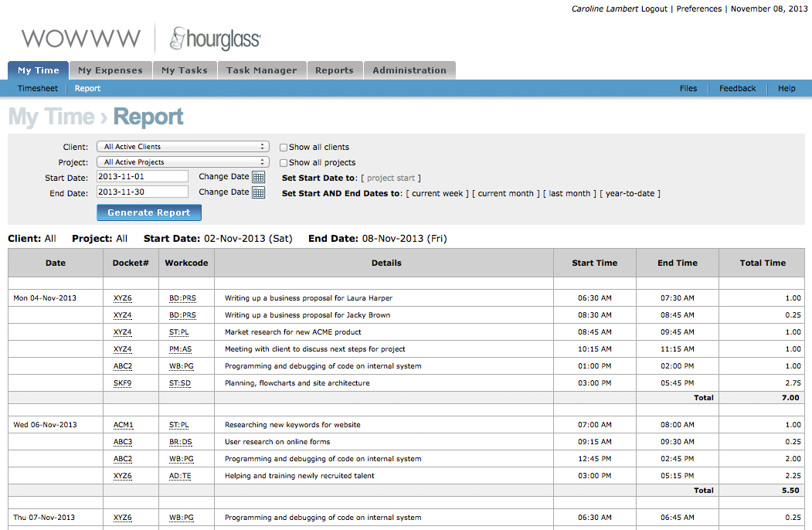Switch to the Administration tab
Viewport: 812px width, 530px height.
coord(409,70)
